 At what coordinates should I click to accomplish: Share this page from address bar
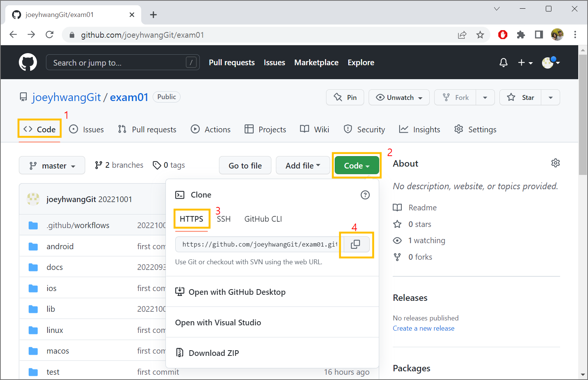[x=462, y=35]
